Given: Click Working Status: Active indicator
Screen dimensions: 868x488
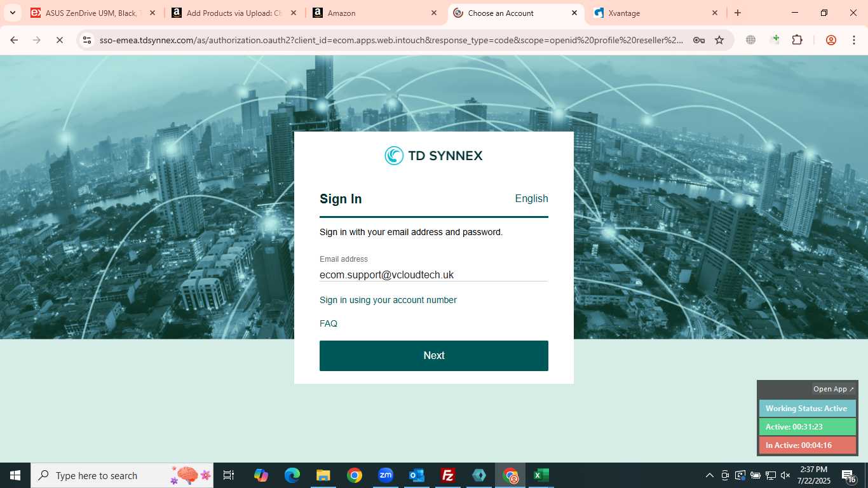Looking at the screenshot, I should (808, 409).
